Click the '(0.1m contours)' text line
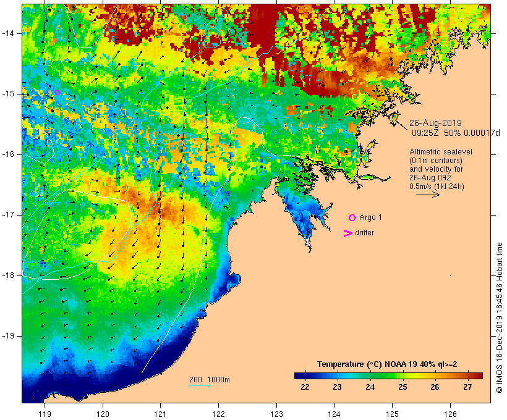 point(435,161)
